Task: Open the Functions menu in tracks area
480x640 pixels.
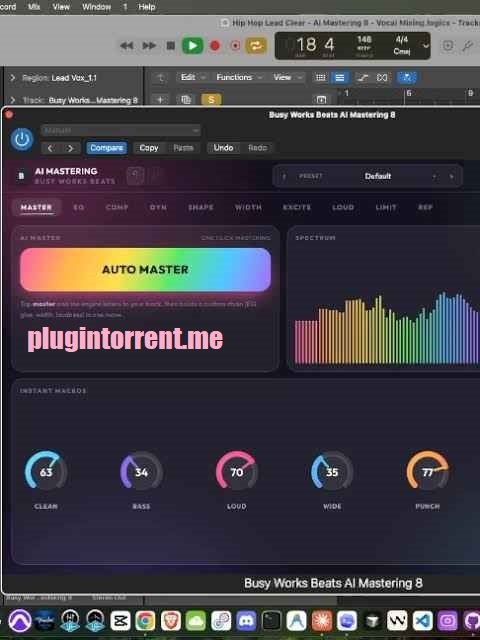Action: coord(238,77)
